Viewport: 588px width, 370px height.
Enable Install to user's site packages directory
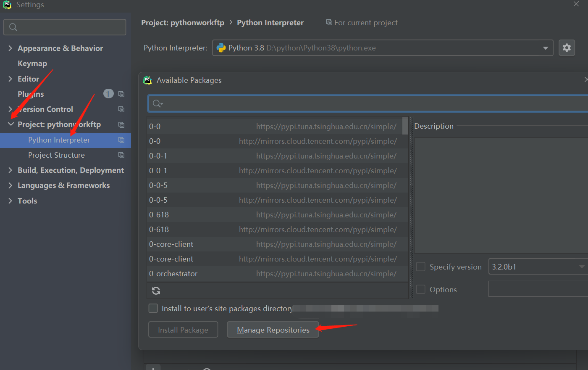coord(153,308)
